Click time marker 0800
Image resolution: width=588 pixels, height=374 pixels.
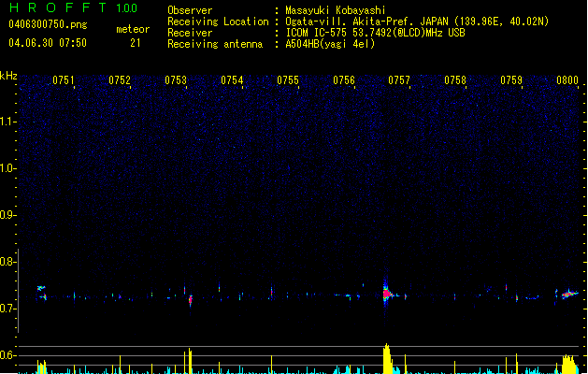(567, 80)
